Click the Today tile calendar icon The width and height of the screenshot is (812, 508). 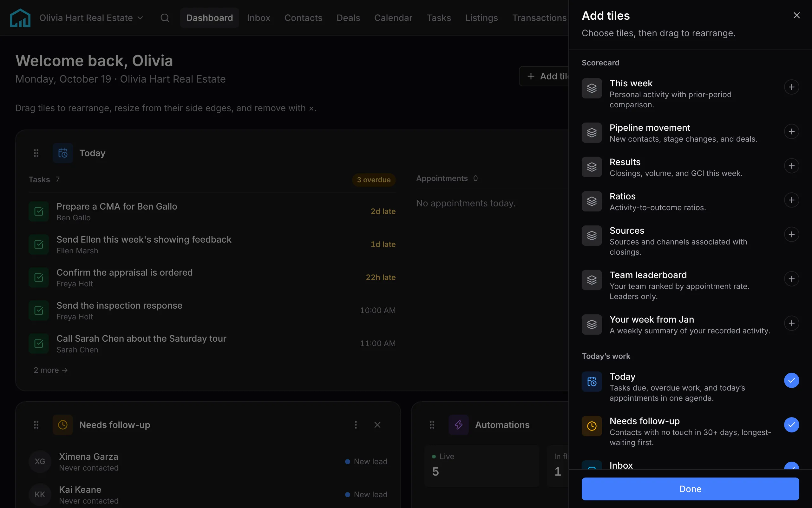coord(63,153)
